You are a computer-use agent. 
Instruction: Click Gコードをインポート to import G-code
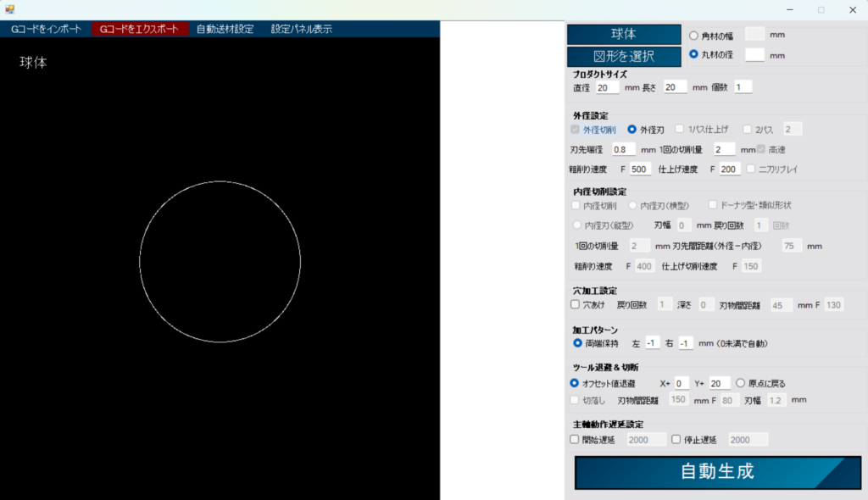click(x=47, y=28)
